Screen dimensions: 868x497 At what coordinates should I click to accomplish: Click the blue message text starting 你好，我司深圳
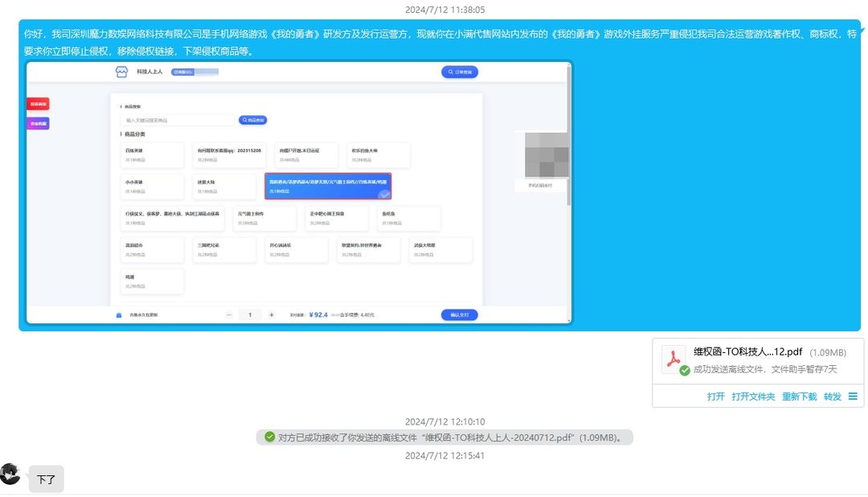pyautogui.click(x=440, y=42)
